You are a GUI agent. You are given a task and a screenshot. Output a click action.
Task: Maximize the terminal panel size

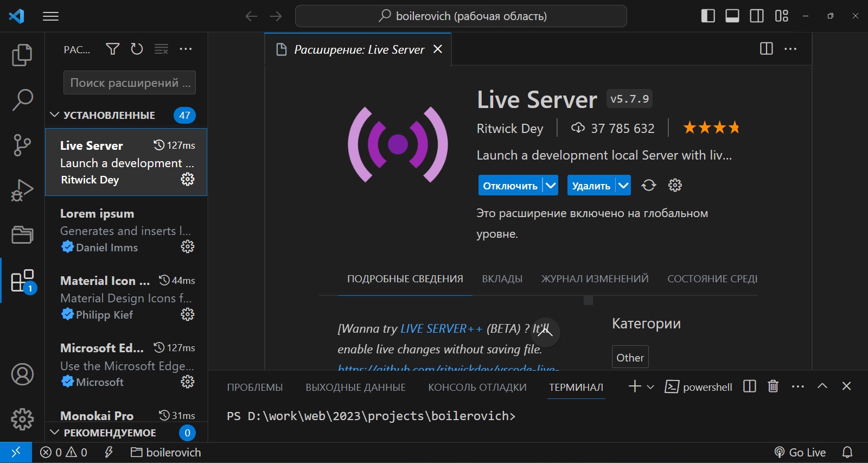tap(822, 386)
